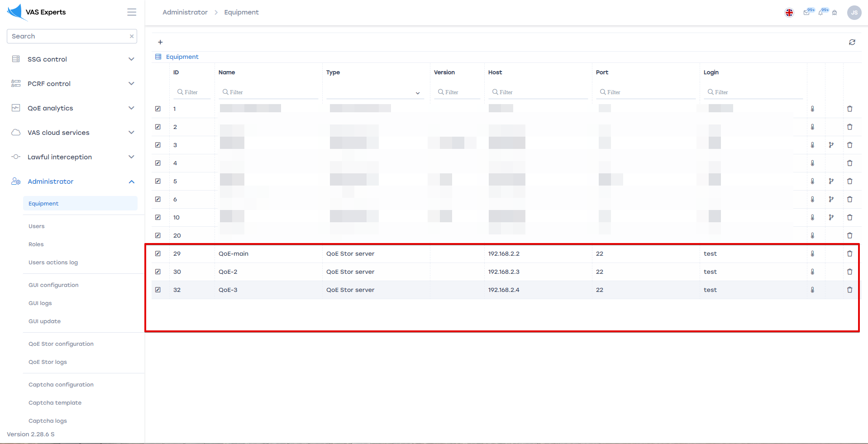
Task: Go to QoE Stor configuration
Action: tap(61, 344)
